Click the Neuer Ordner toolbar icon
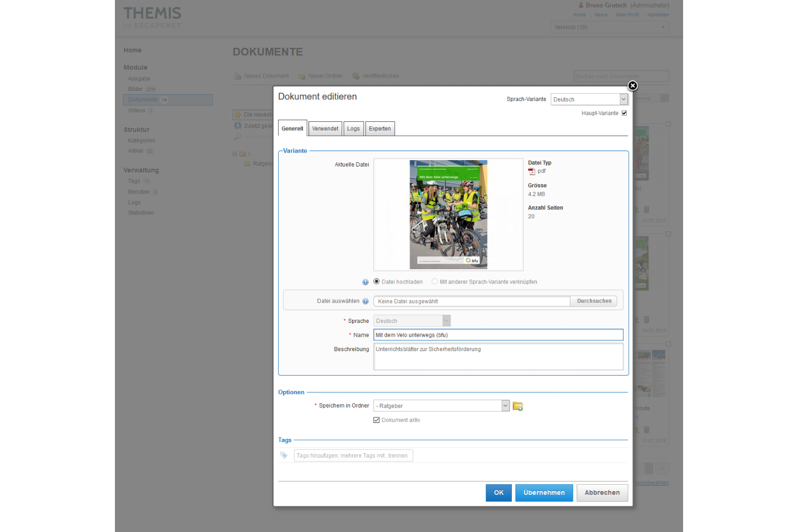Image resolution: width=798 pixels, height=532 pixels. point(302,76)
